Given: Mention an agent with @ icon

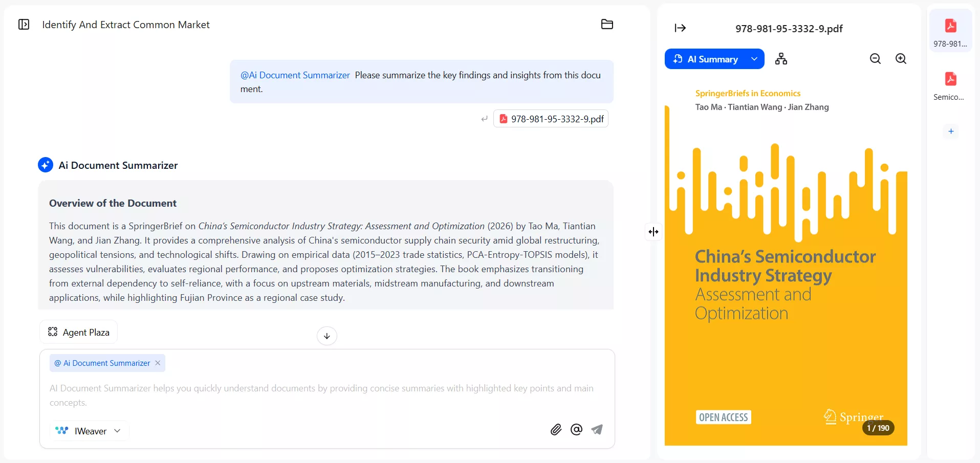Looking at the screenshot, I should click(x=576, y=429).
